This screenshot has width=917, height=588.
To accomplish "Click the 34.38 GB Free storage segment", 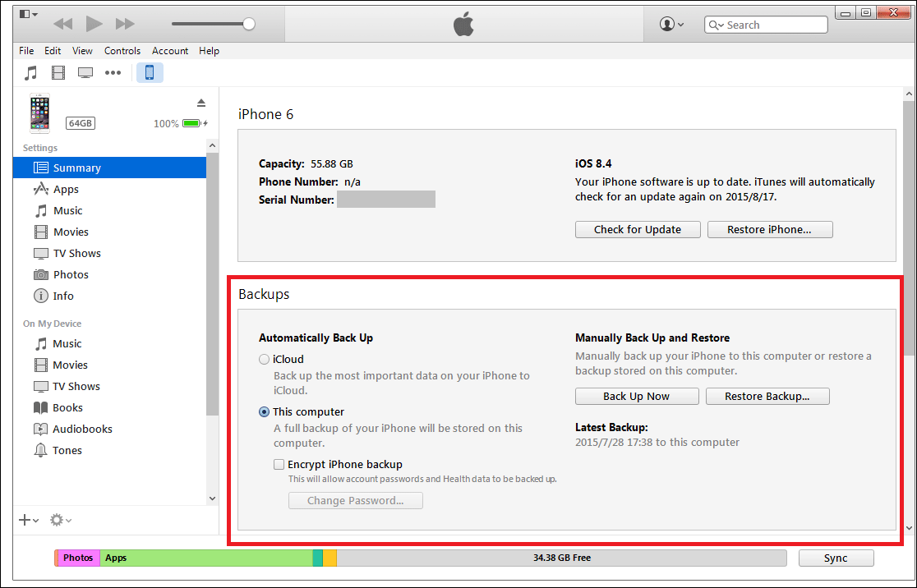I will point(561,558).
